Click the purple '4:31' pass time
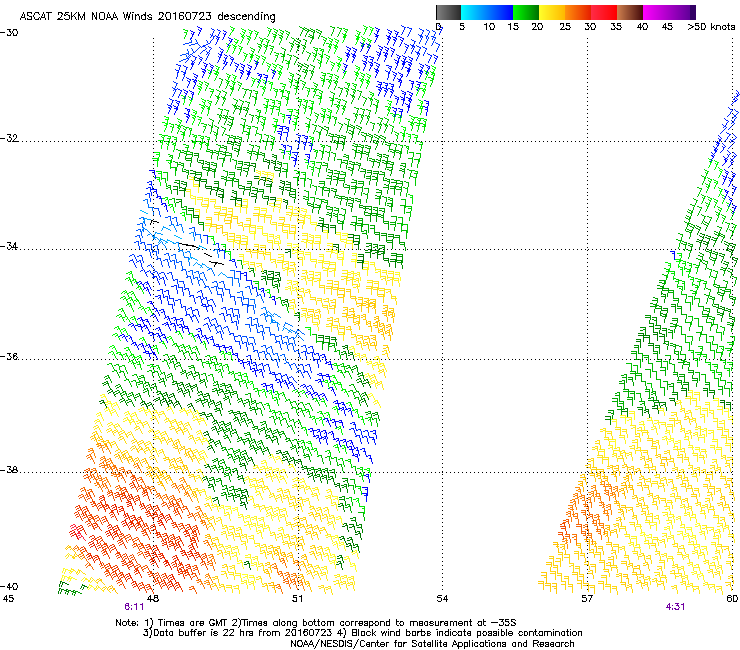This screenshot has height=650, width=740. point(675,607)
